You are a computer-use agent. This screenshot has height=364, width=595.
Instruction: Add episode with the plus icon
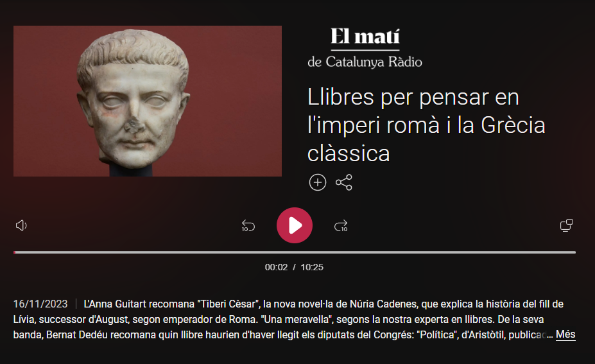[318, 182]
